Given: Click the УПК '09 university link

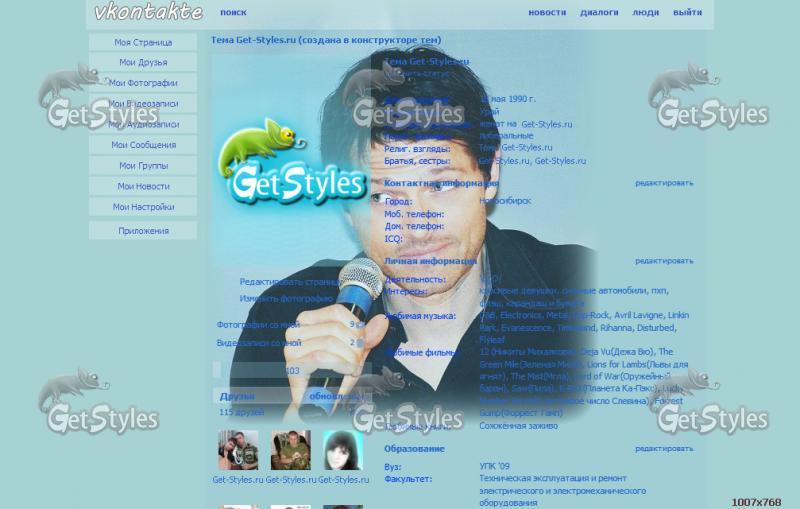Looking at the screenshot, I should click(494, 466).
